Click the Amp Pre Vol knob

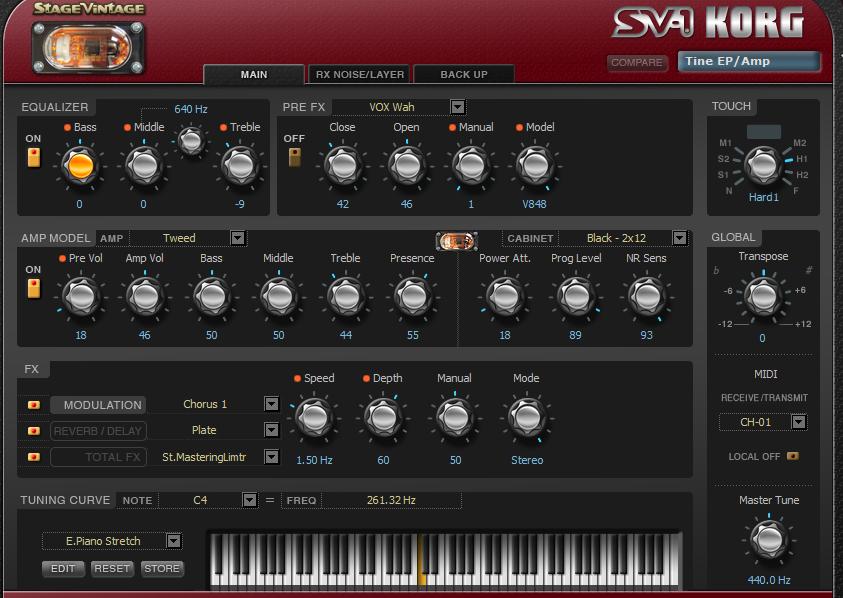tap(81, 297)
